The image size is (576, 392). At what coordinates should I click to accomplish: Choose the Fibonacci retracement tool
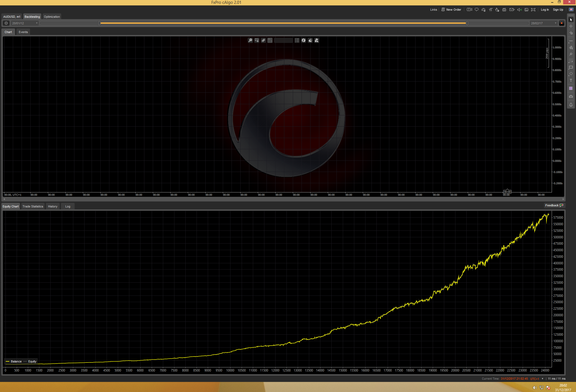tap(571, 61)
